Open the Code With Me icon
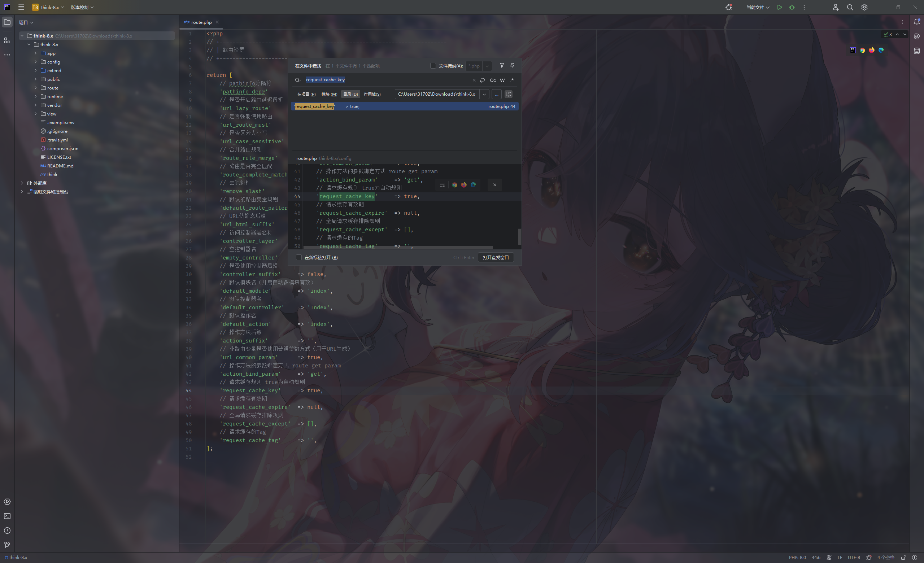The width and height of the screenshot is (924, 563). pos(836,7)
